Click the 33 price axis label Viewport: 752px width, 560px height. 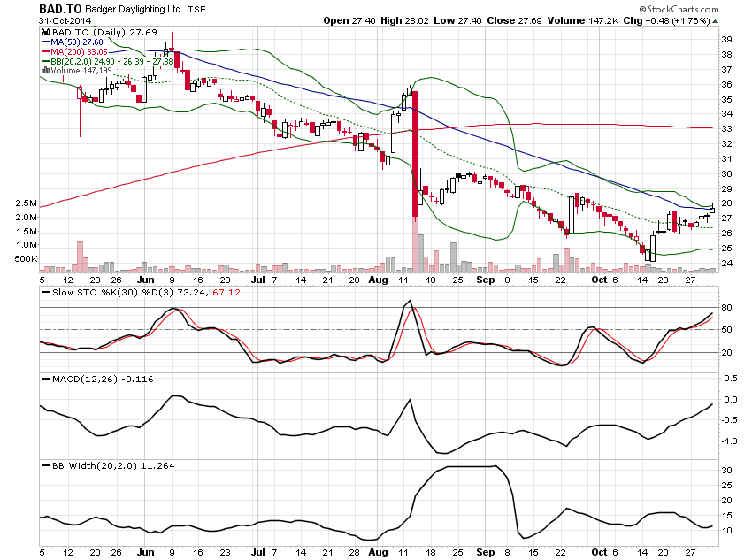point(727,129)
